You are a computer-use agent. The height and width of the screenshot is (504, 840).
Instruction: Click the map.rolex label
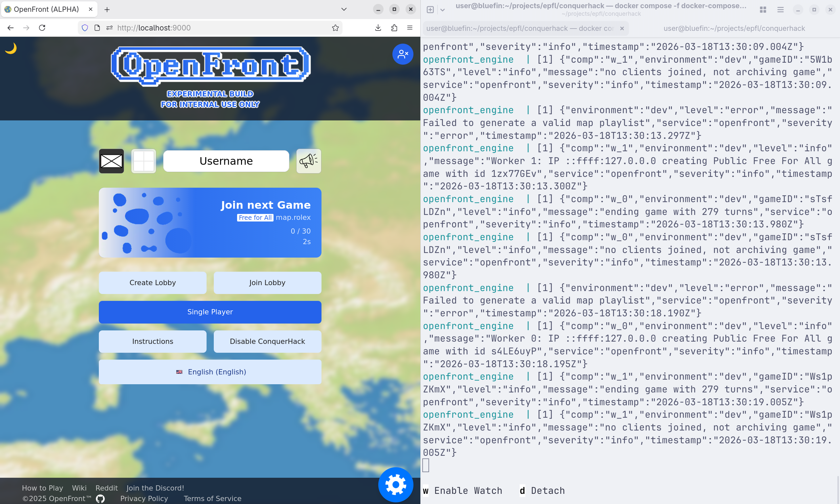[293, 217]
